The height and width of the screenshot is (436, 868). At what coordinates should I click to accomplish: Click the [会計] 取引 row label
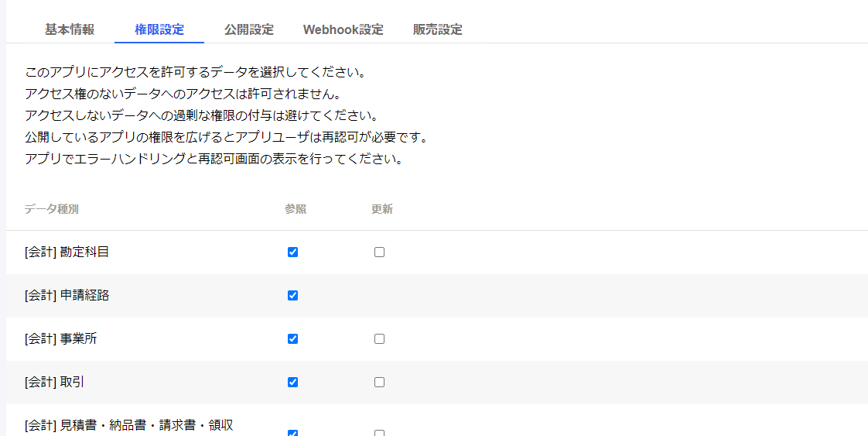coord(54,383)
